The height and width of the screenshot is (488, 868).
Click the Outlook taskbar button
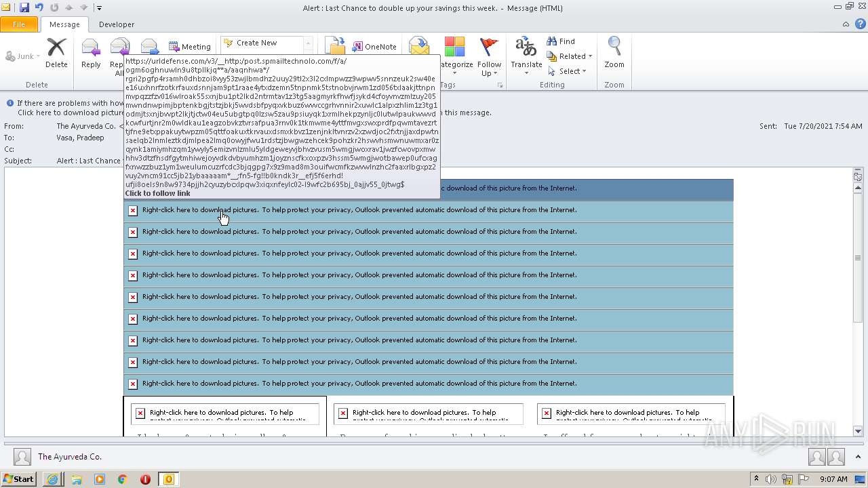pyautogui.click(x=168, y=479)
